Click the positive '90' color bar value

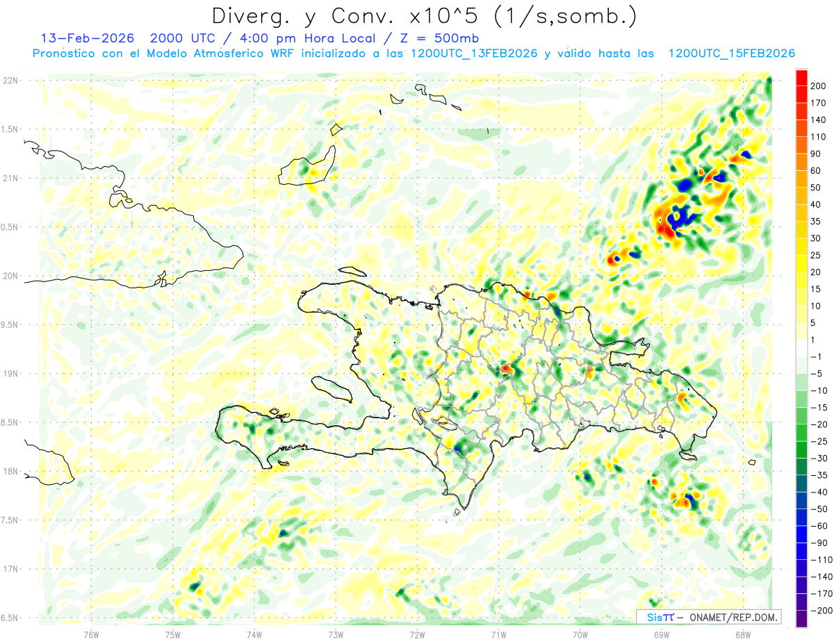pos(816,154)
